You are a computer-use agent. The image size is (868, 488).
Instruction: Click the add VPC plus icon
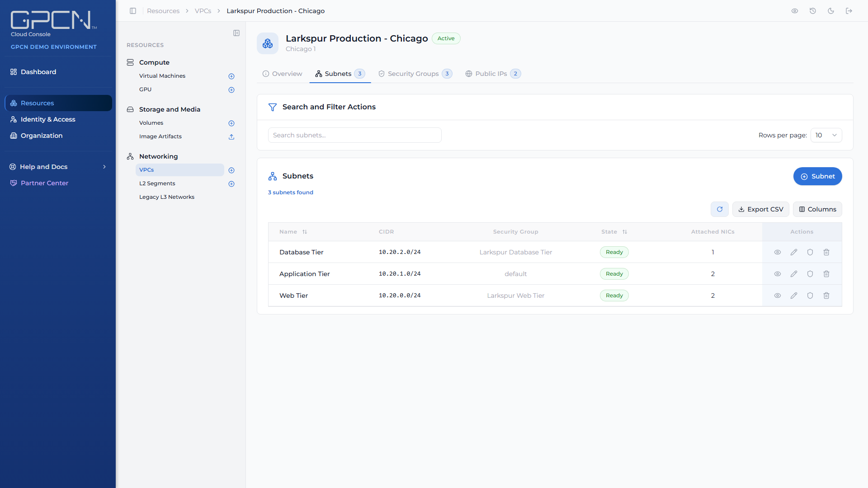[x=231, y=170]
